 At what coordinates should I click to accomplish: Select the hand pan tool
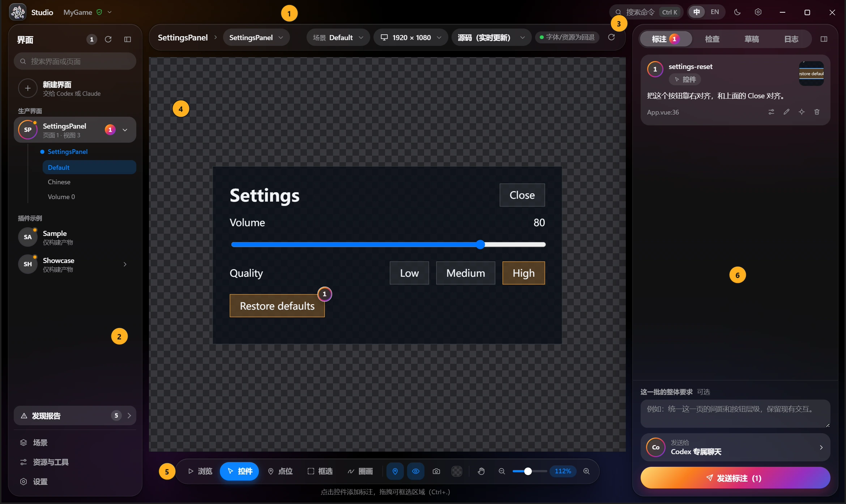481,471
